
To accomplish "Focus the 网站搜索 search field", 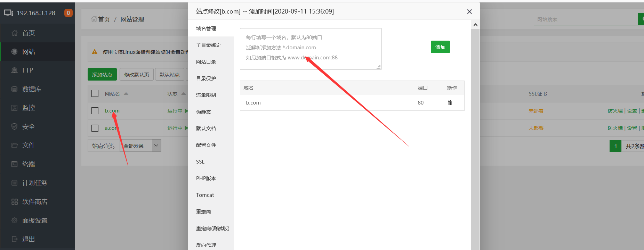I will click(x=586, y=19).
